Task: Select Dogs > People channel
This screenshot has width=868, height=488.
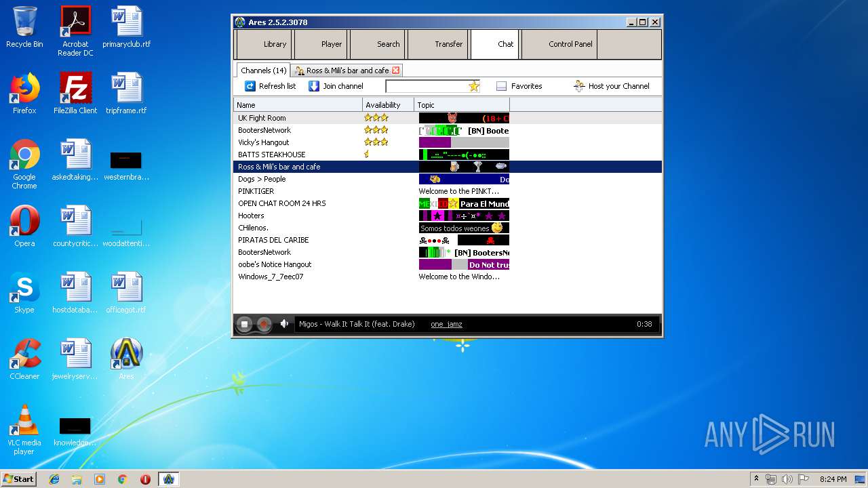Action: (448, 179)
